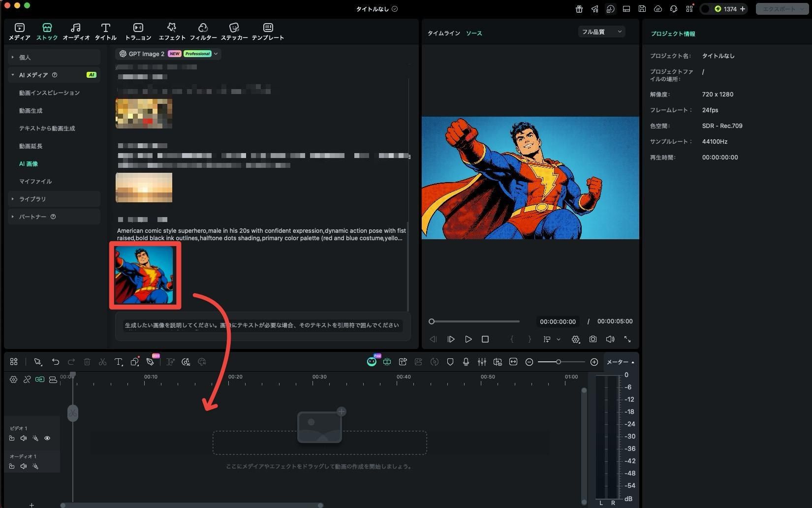Click the エクスポート export button
Screen dimensions: 812x508
pos(782,9)
